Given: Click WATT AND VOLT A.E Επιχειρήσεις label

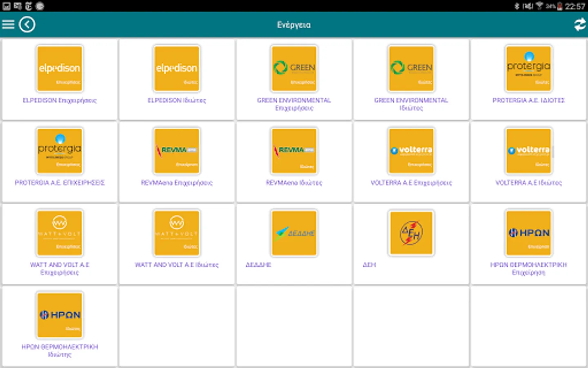Looking at the screenshot, I should click(60, 269).
